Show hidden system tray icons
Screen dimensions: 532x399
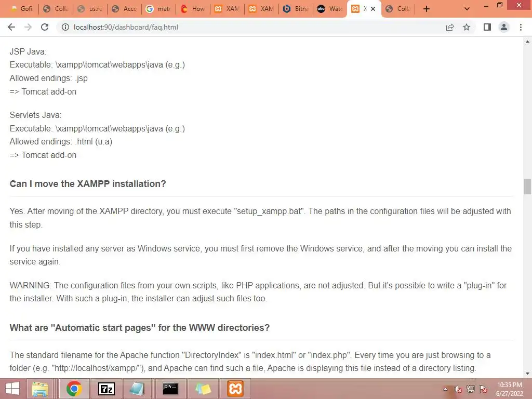click(445, 389)
